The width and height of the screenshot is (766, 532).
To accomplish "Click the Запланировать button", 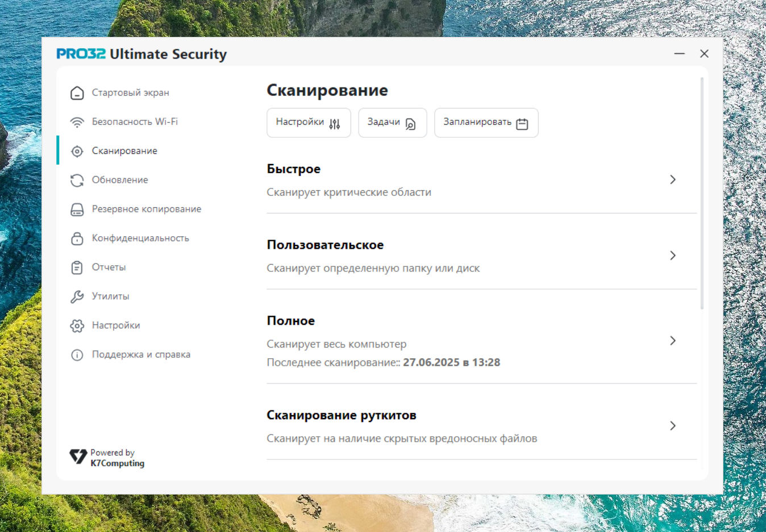I will [x=486, y=123].
